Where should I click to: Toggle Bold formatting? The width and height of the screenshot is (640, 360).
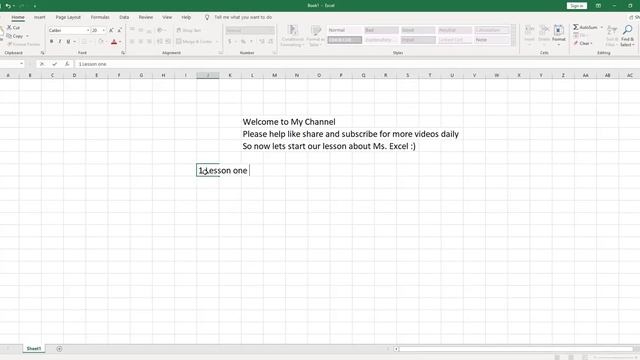51,42
